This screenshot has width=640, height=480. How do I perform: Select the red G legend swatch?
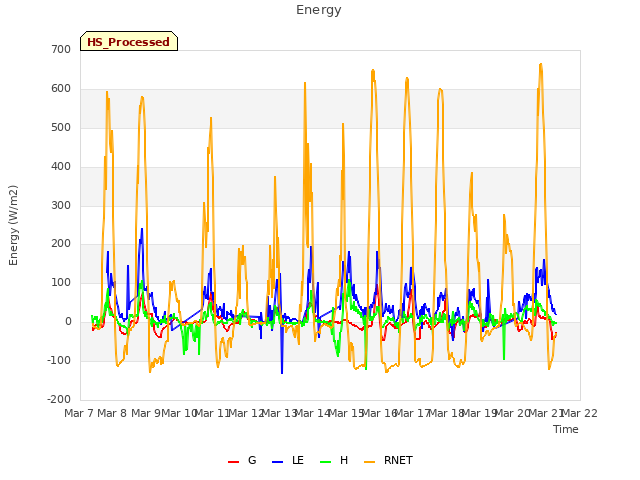[x=233, y=462]
